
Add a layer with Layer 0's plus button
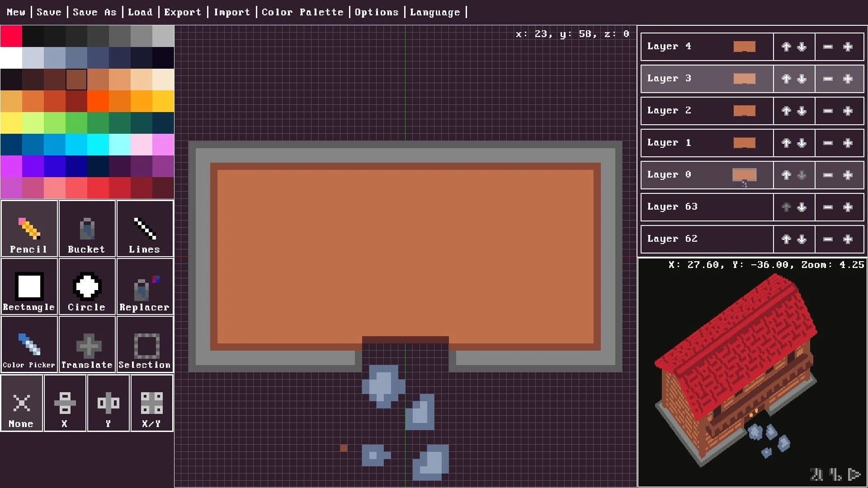tap(848, 175)
